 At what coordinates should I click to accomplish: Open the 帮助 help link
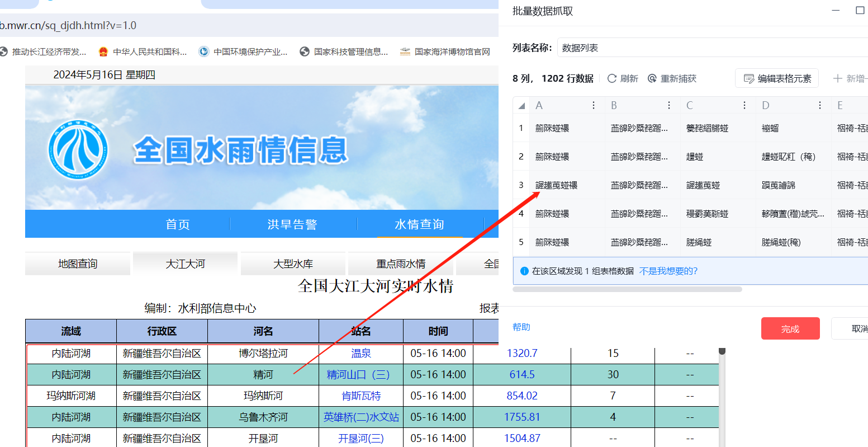coord(521,327)
